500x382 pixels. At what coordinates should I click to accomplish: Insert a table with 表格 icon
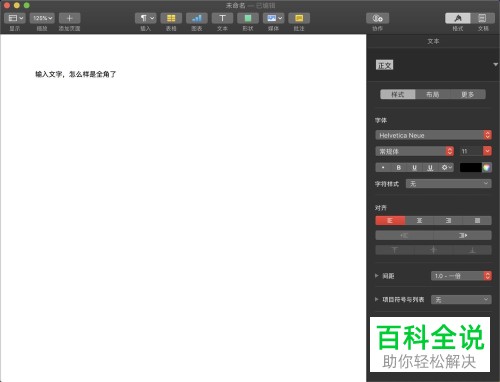click(171, 18)
